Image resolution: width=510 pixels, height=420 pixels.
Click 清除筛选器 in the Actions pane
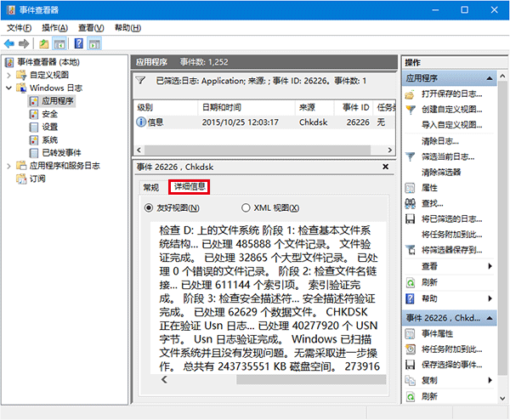446,172
